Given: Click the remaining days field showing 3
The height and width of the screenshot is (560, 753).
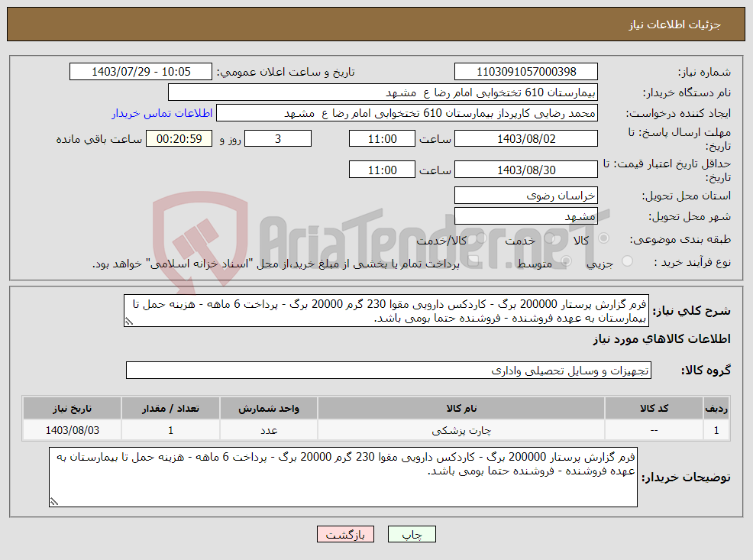Looking at the screenshot, I should [x=278, y=139].
